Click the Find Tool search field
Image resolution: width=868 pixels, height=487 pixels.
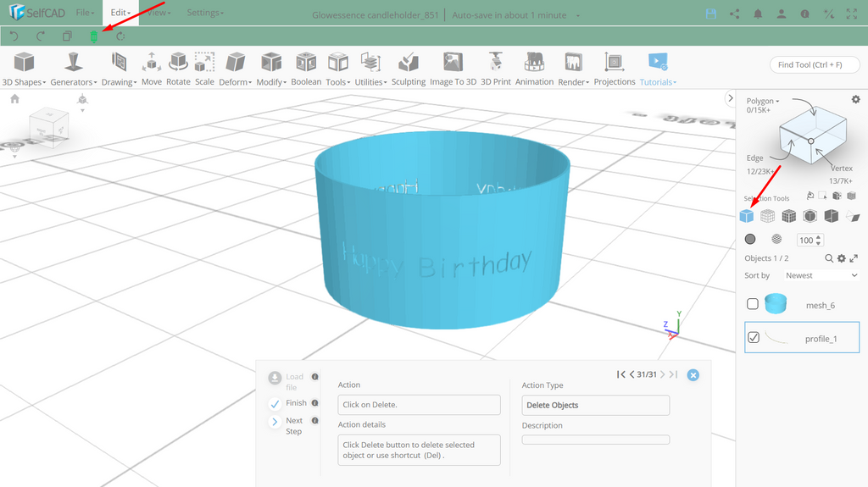815,64
